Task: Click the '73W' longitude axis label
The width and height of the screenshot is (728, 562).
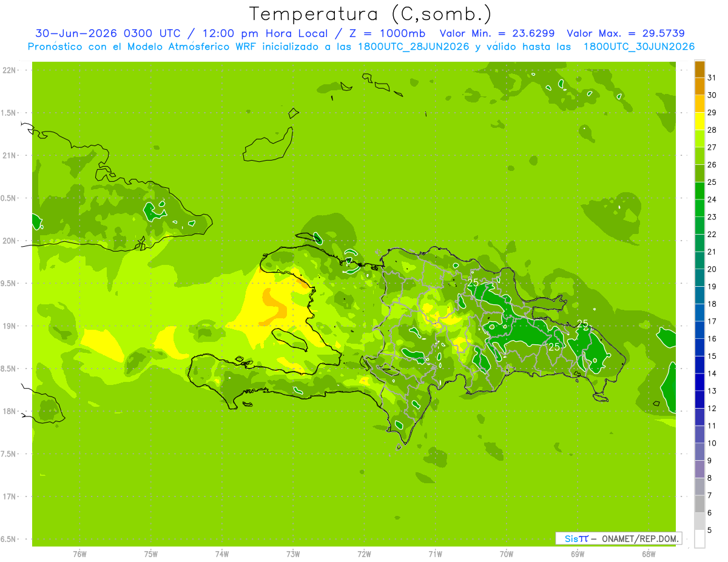Action: tap(293, 554)
